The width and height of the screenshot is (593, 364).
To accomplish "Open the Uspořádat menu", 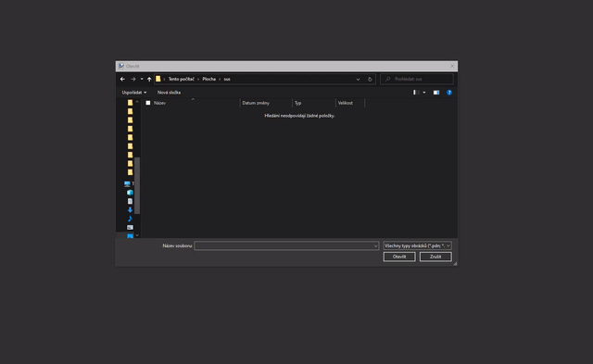I will [x=133, y=93].
